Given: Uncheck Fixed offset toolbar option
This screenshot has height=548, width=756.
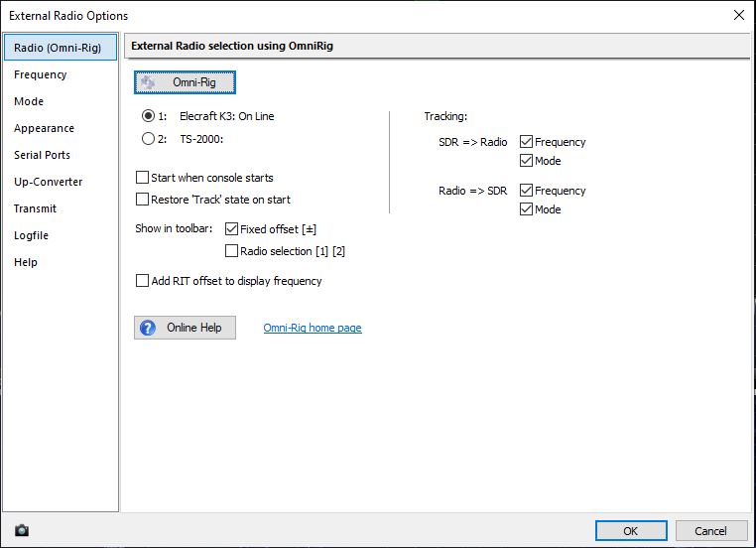Looking at the screenshot, I should [x=232, y=229].
